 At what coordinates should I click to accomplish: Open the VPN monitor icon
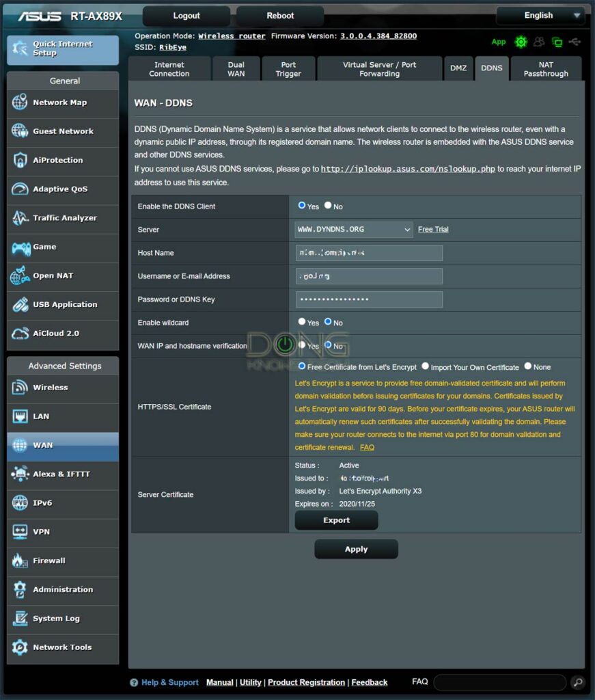tap(20, 532)
